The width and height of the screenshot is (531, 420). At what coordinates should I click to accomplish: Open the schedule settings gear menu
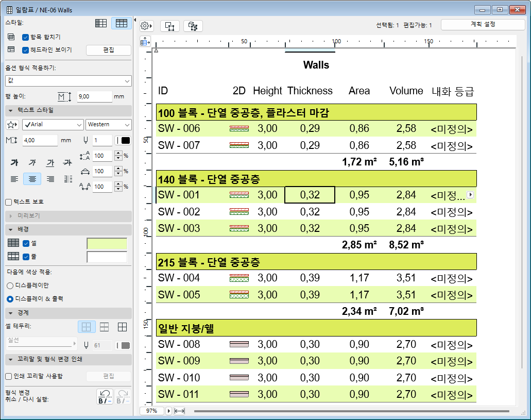click(x=146, y=26)
